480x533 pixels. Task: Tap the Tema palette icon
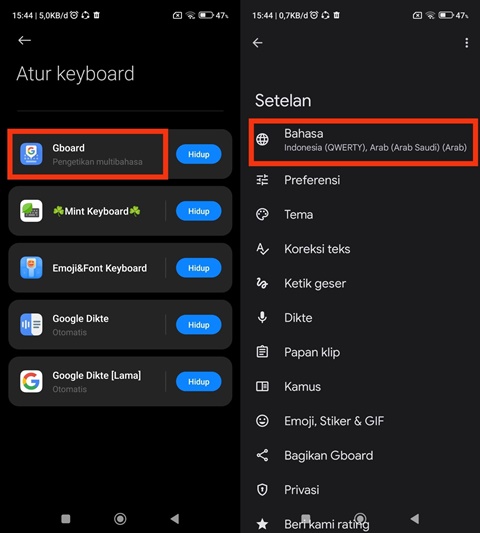262,214
